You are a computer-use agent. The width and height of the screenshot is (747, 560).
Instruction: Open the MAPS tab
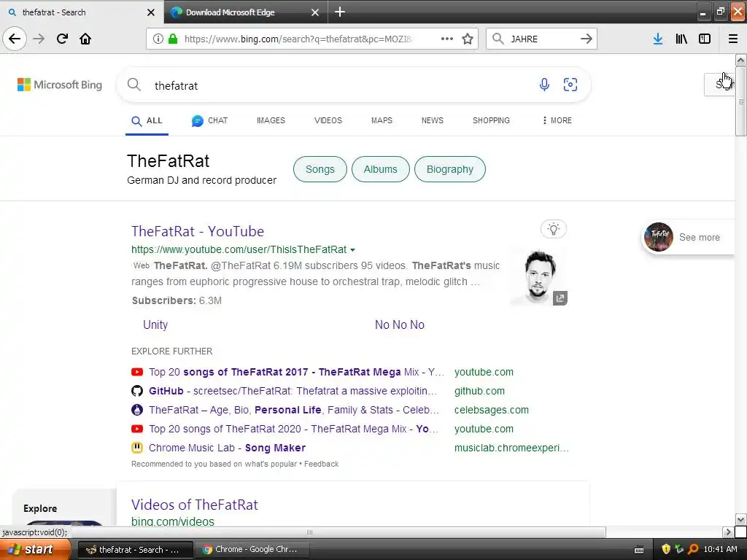tap(382, 120)
